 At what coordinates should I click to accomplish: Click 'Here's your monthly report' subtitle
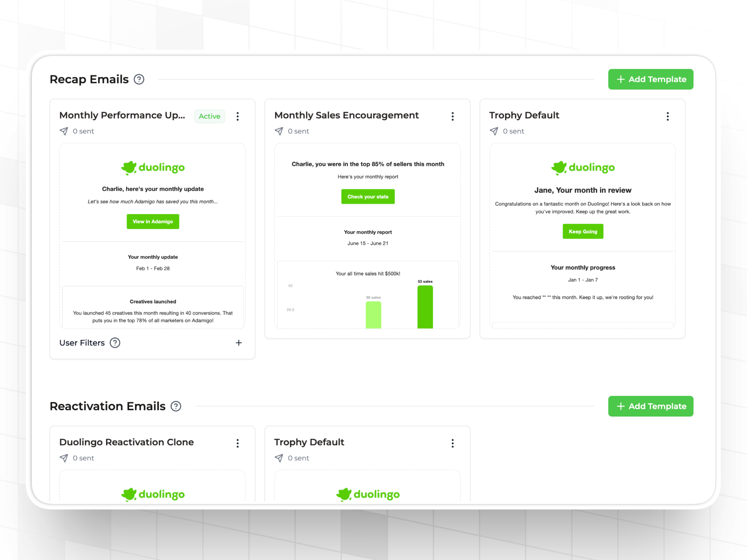point(368,177)
